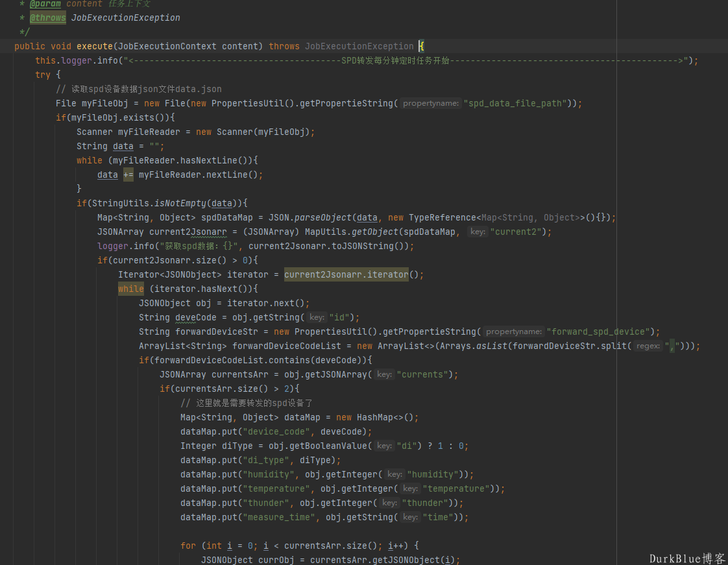Viewport: 728px width, 565px height.
Task: Click the try keyword
Action: coord(43,75)
